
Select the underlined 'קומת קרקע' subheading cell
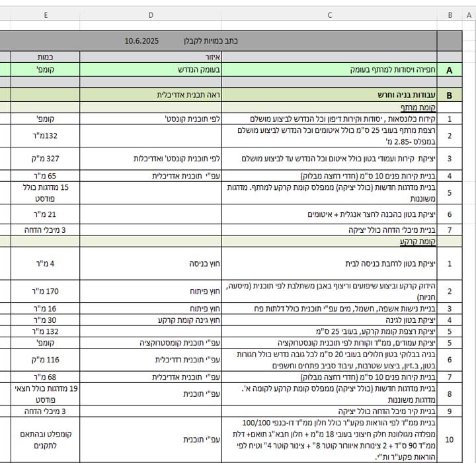pyautogui.click(x=330, y=242)
